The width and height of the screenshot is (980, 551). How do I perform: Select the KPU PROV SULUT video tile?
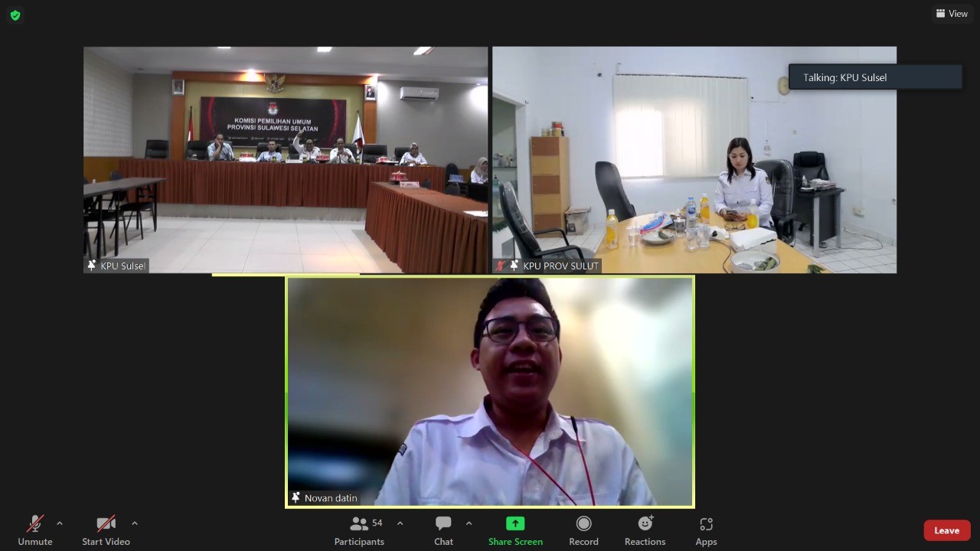[x=694, y=159]
